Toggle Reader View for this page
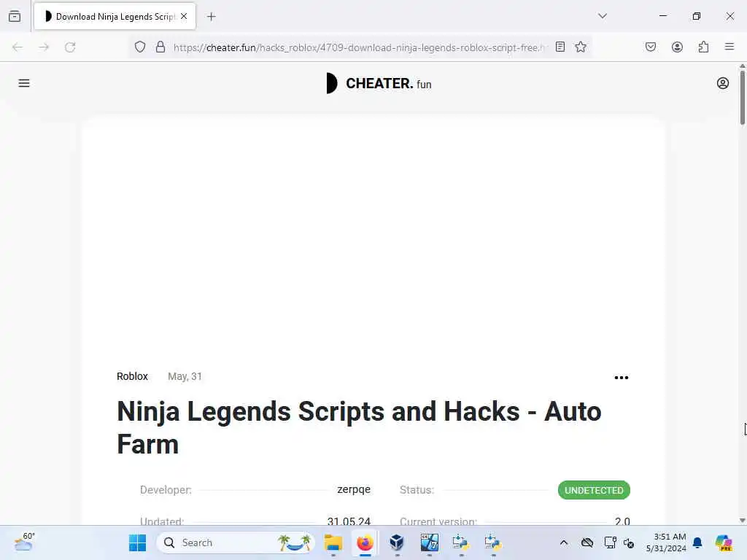Viewport: 747px width, 560px height. tap(560, 47)
